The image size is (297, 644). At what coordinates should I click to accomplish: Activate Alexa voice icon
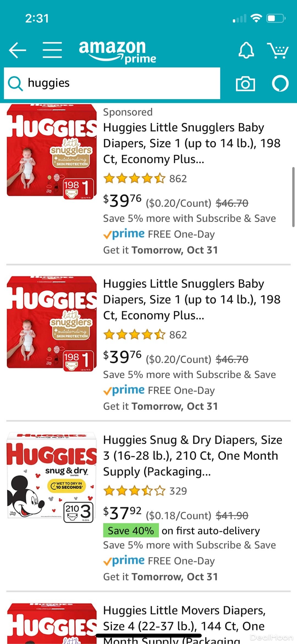pos(280,83)
